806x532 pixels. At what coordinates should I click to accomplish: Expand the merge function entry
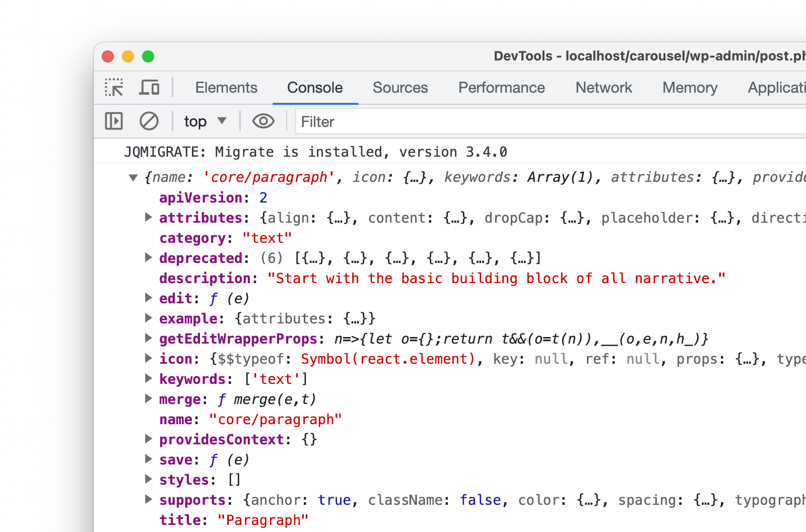148,398
